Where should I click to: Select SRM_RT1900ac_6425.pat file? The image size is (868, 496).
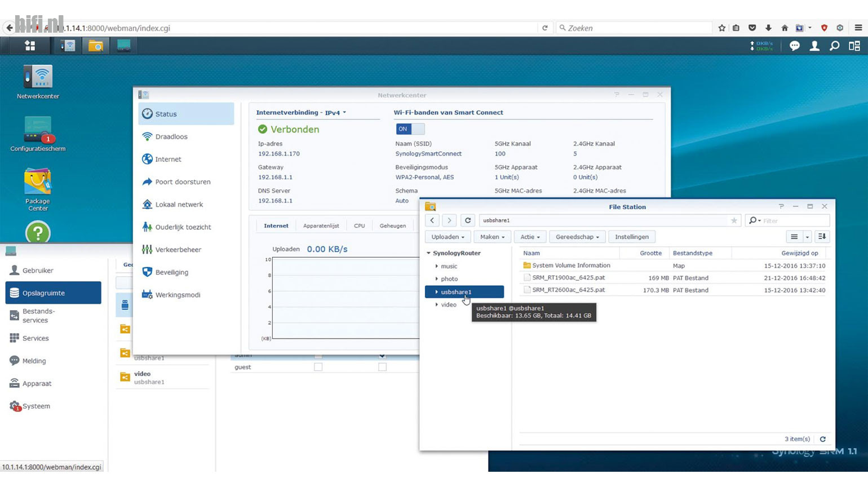coord(674,278)
